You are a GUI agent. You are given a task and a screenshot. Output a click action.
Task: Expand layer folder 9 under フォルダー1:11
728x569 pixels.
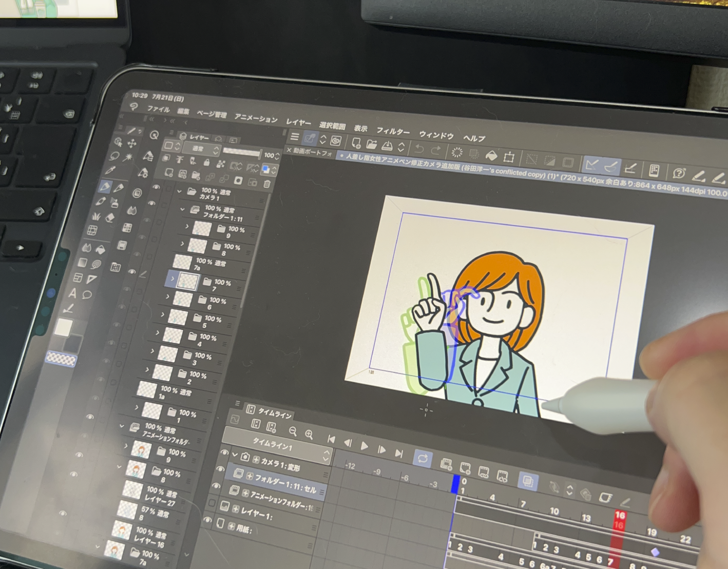(187, 226)
